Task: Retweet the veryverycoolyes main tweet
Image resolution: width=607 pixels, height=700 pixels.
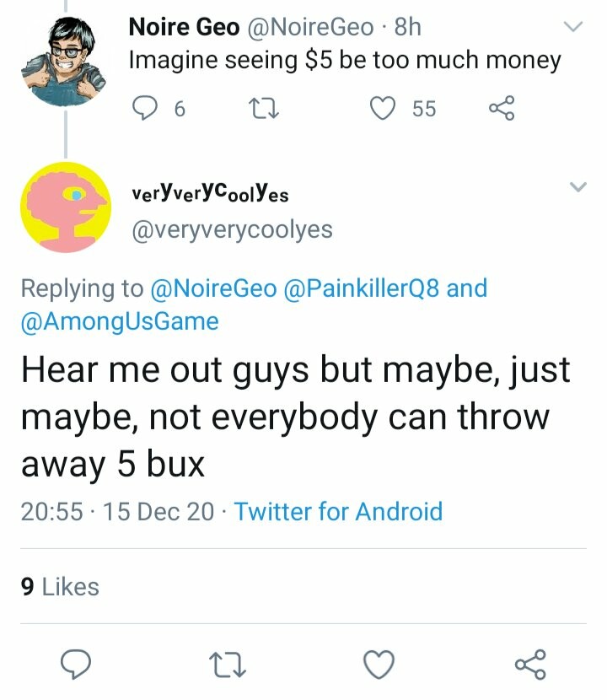Action: [228, 665]
